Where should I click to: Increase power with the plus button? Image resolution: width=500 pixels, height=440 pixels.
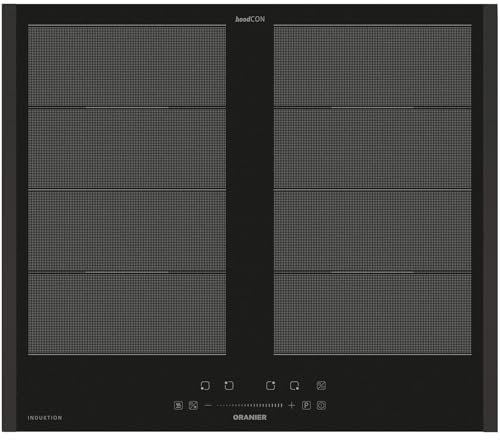[x=292, y=405]
